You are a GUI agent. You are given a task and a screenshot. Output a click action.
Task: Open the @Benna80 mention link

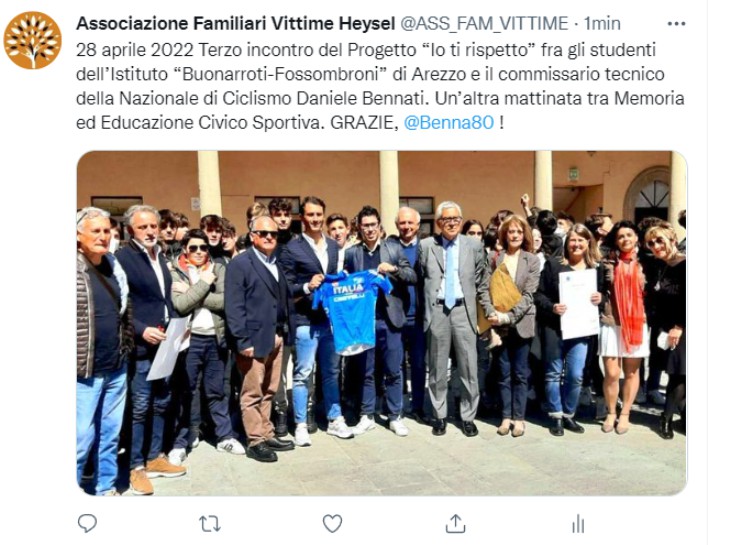pyautogui.click(x=449, y=123)
